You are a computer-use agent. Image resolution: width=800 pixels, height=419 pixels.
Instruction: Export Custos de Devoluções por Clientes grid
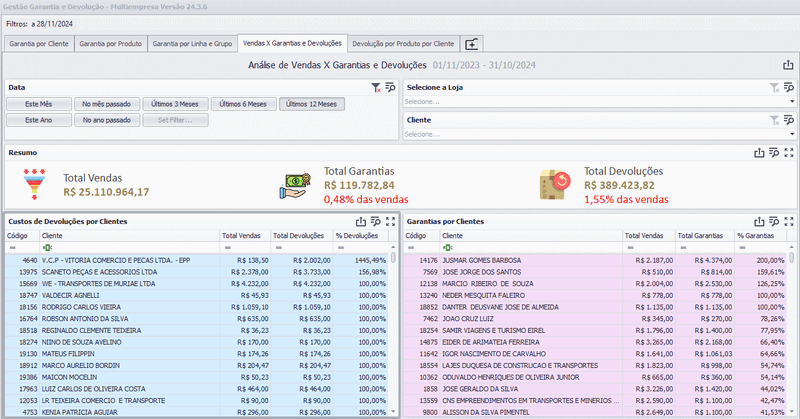(361, 221)
